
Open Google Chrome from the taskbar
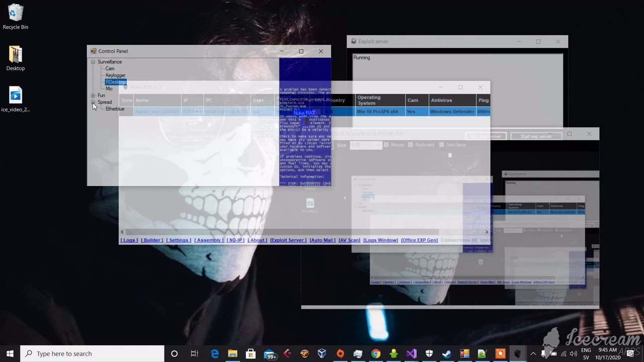375,353
